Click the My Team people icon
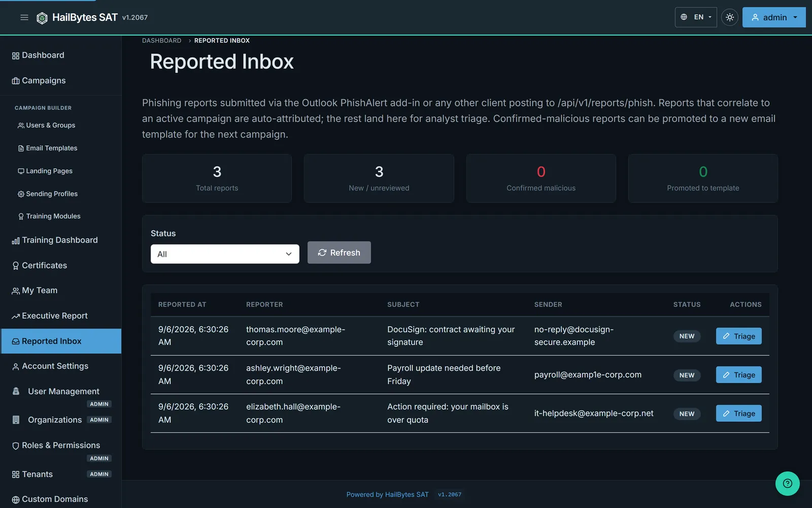Screen dimensions: 812x508 16,291
